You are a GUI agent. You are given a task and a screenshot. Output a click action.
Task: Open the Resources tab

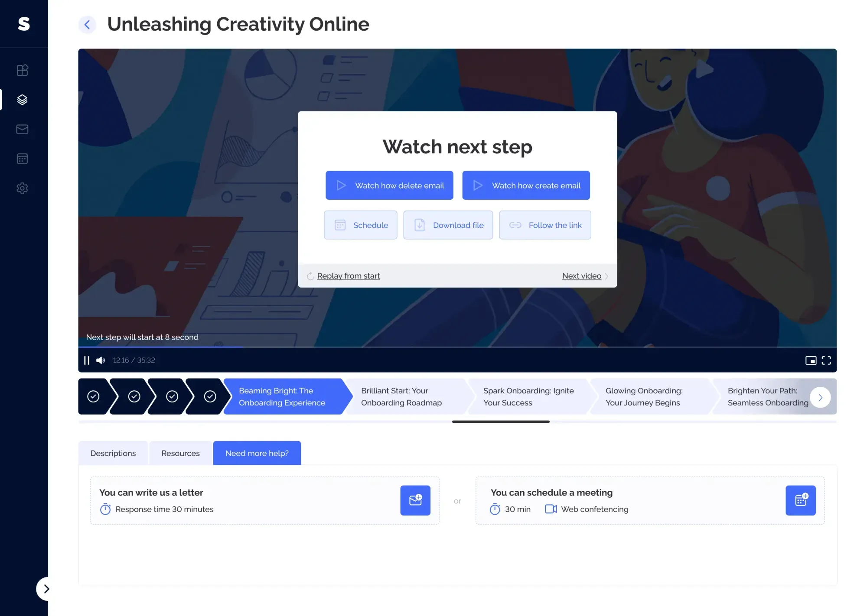click(180, 453)
